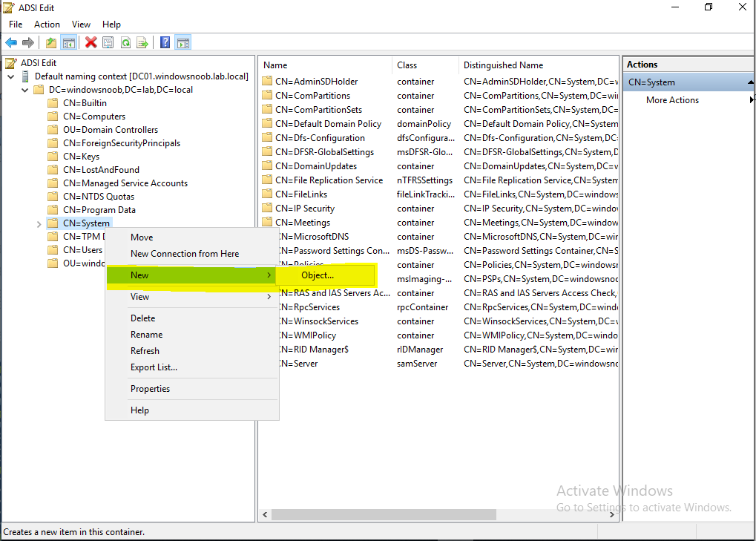Viewport: 756px width, 541px height.
Task: Click the Export List toolbar icon
Action: (142, 43)
